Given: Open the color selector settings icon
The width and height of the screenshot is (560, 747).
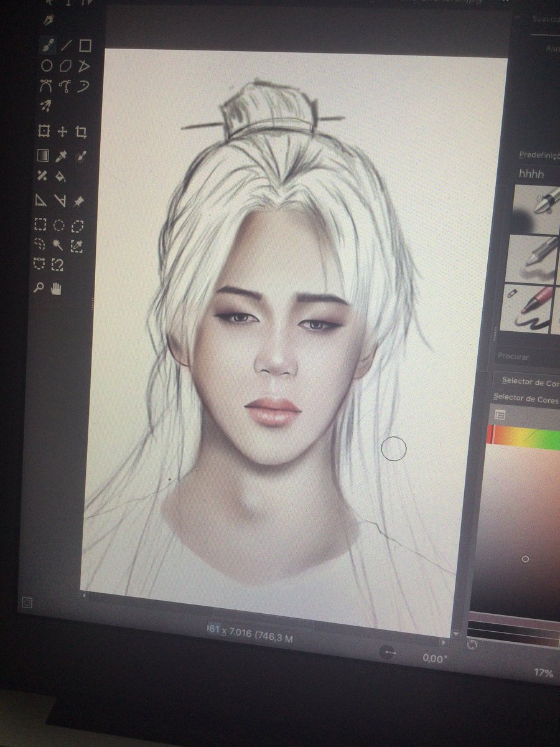Looking at the screenshot, I should click(500, 415).
